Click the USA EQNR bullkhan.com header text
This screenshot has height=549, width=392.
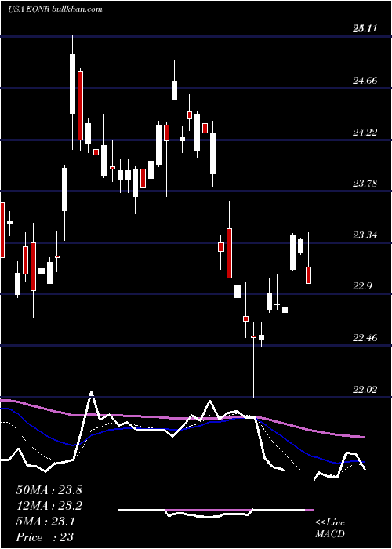coord(56,9)
